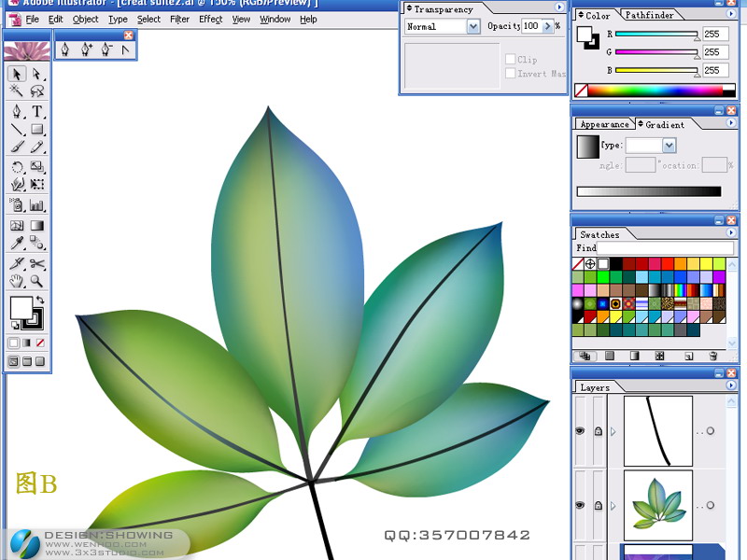Expand the leaf artwork layer triangle
The width and height of the screenshot is (747, 560).
pyautogui.click(x=613, y=506)
